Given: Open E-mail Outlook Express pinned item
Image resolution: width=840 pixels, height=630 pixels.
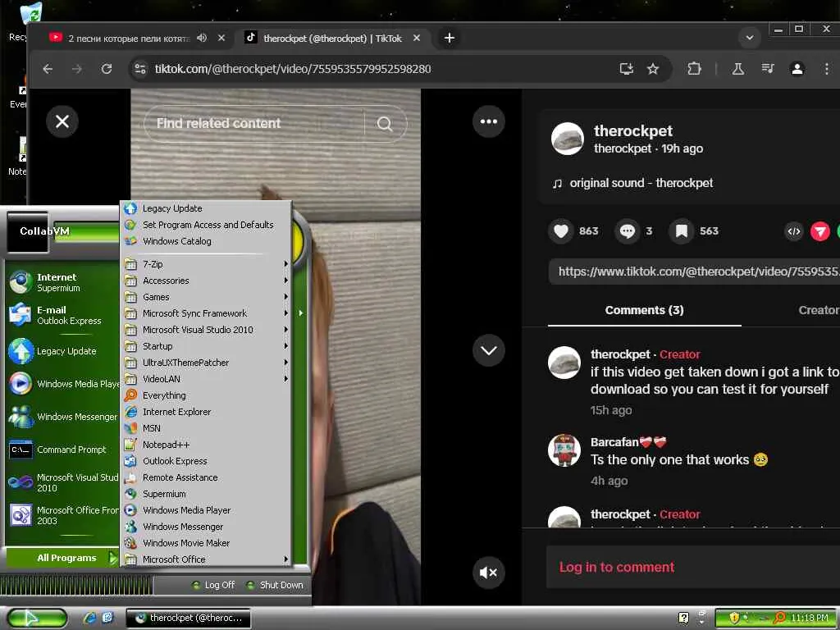Looking at the screenshot, I should [x=62, y=315].
